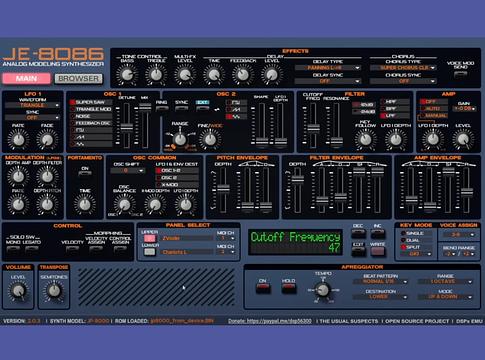Click the EDIT button beside the display
485x360 pixels.
(358, 252)
